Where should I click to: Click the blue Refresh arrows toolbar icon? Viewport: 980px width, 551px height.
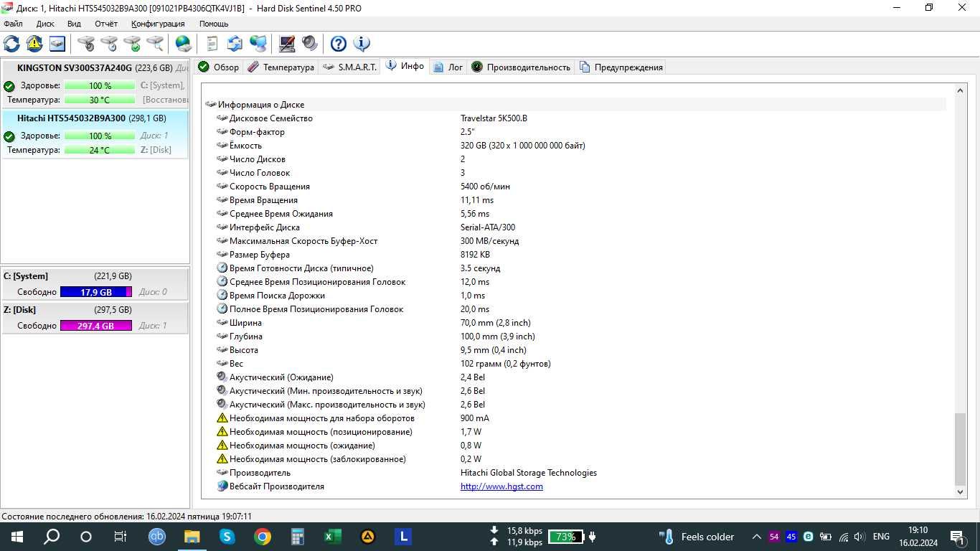coord(11,44)
